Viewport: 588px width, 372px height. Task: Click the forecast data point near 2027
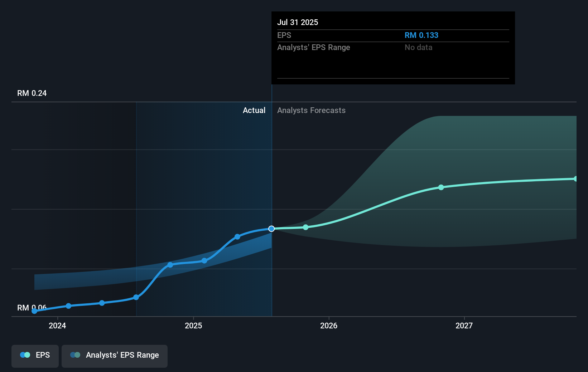441,187
